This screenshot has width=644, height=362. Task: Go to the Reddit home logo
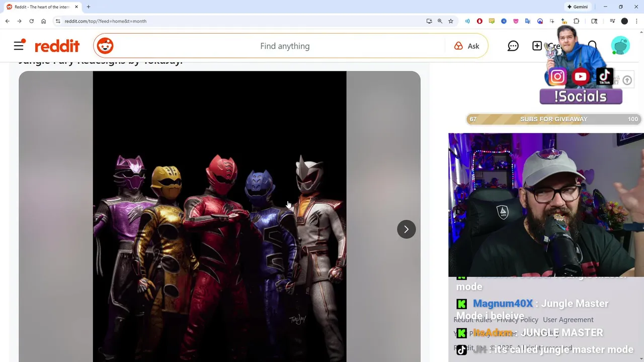tap(57, 46)
